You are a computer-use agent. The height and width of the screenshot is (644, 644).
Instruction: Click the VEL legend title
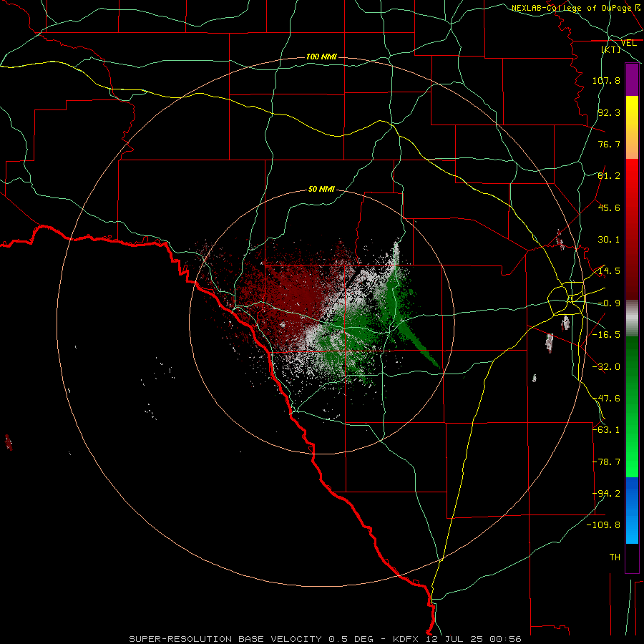629,43
